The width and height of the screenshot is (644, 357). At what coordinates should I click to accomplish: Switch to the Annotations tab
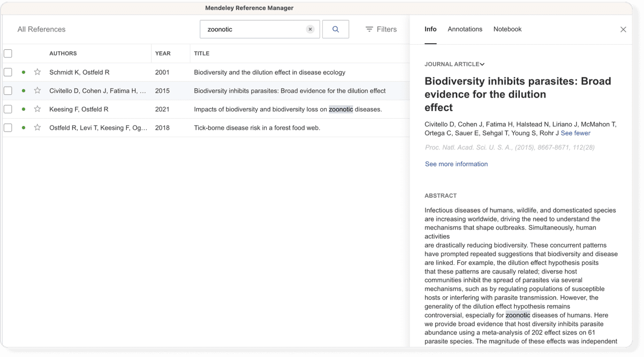465,29
